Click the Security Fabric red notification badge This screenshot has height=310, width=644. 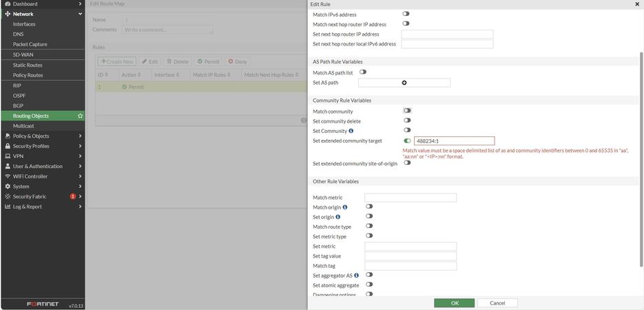pyautogui.click(x=73, y=196)
